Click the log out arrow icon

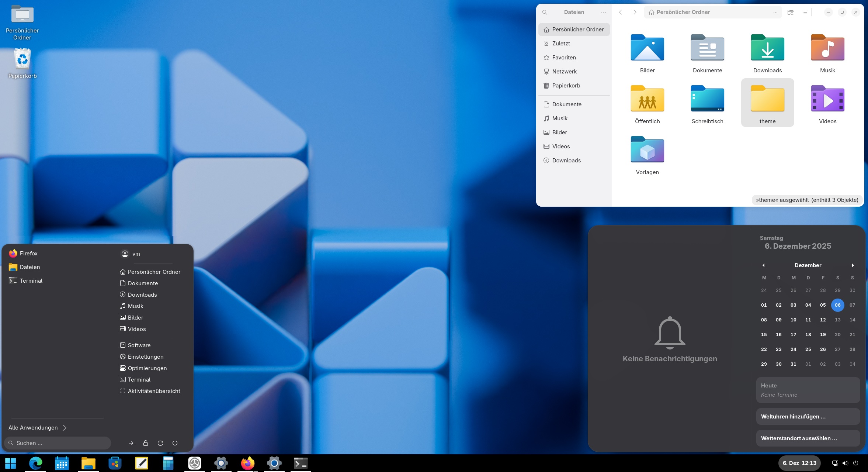pos(131,443)
